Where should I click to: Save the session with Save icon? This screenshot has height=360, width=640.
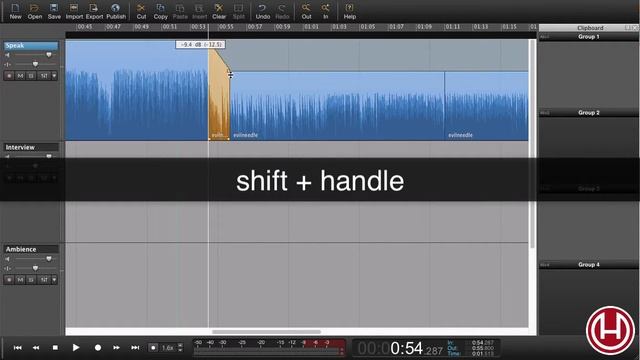point(54,11)
